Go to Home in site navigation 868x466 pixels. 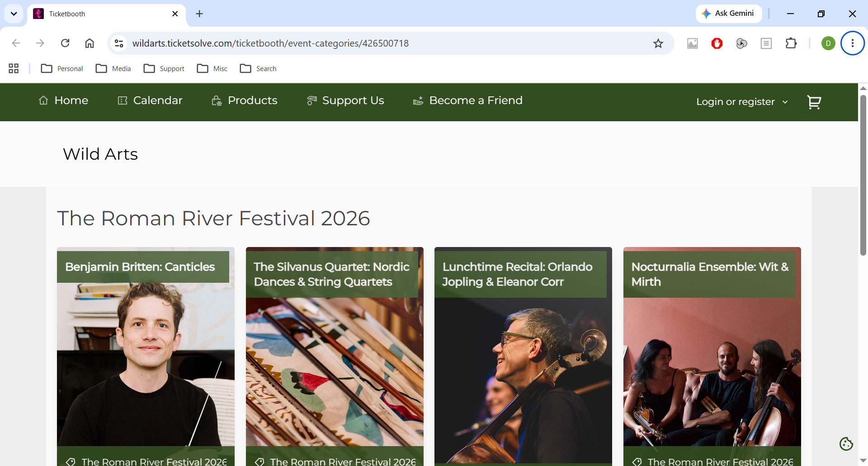pyautogui.click(x=63, y=100)
